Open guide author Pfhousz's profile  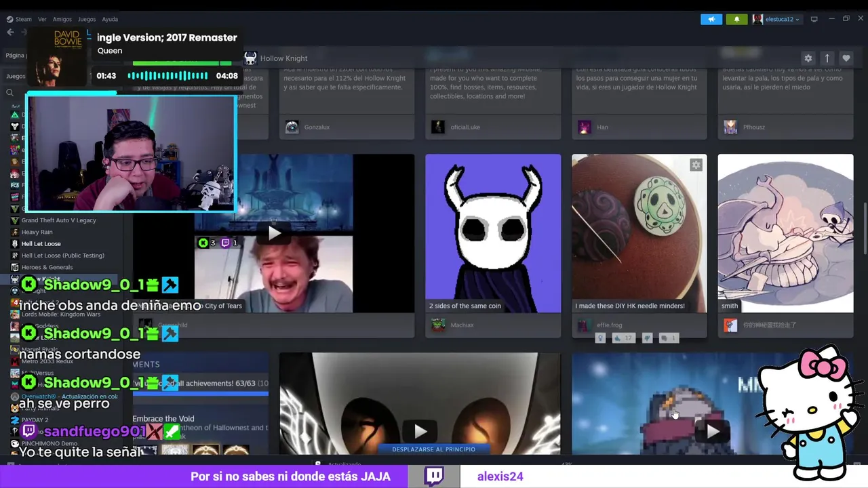[x=753, y=127]
